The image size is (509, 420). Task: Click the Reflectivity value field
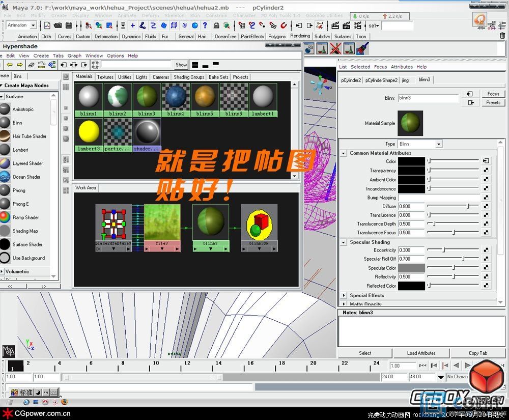point(411,277)
